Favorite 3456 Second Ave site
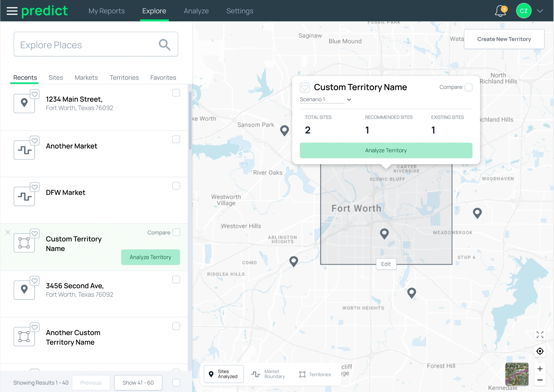The image size is (554, 392). 35,281
